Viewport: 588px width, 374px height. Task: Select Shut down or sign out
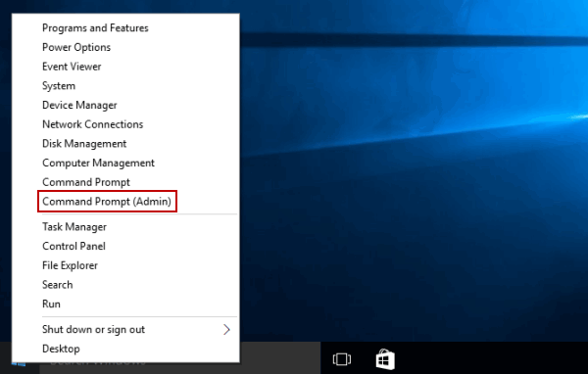click(93, 330)
